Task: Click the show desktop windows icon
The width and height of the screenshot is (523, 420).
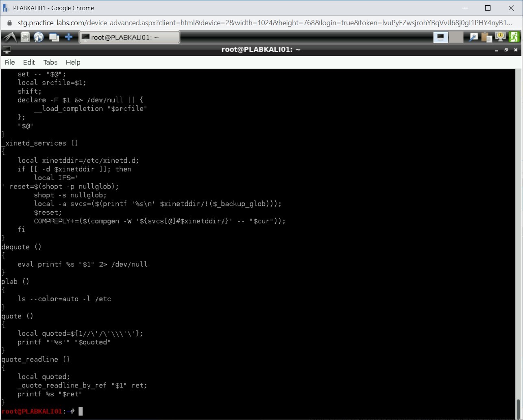Action: [54, 37]
